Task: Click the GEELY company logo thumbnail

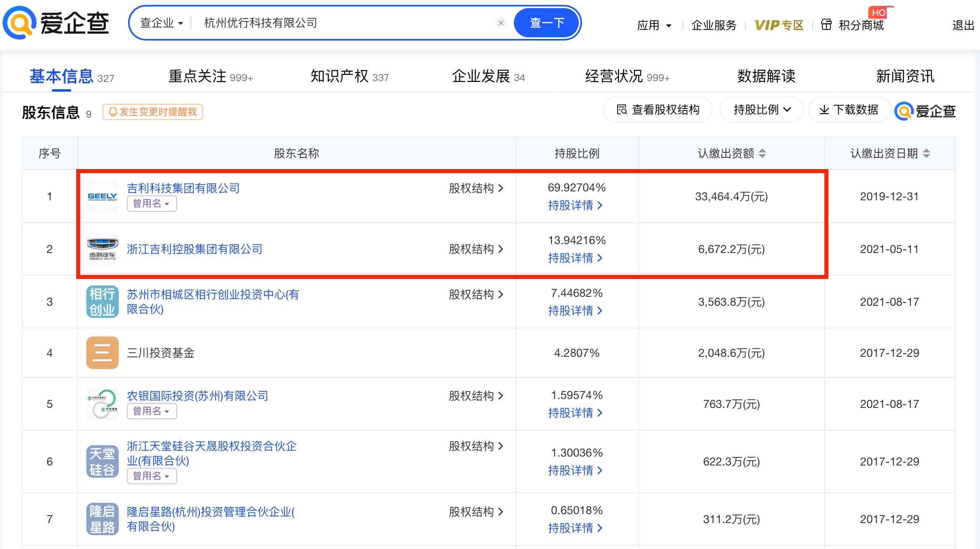Action: (102, 197)
